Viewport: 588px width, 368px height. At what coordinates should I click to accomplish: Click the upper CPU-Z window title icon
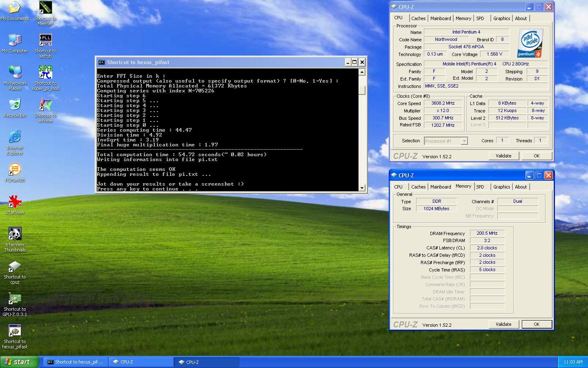pos(394,7)
